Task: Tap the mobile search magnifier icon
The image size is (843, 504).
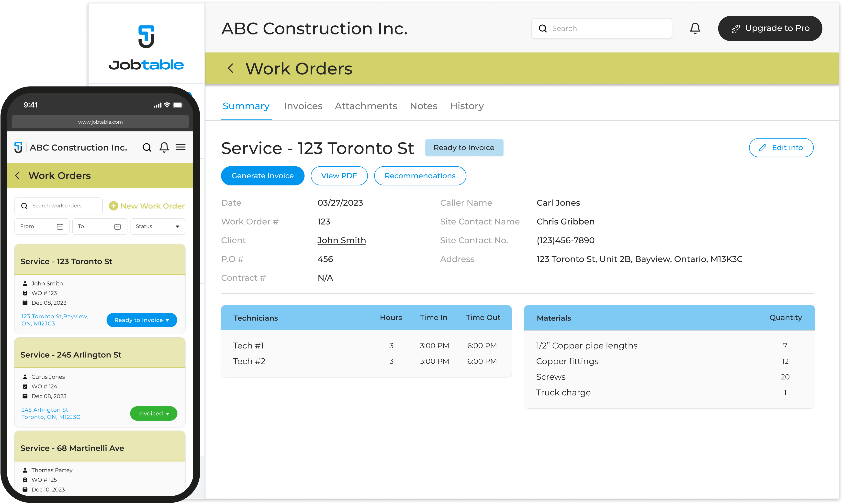Action: 147,147
